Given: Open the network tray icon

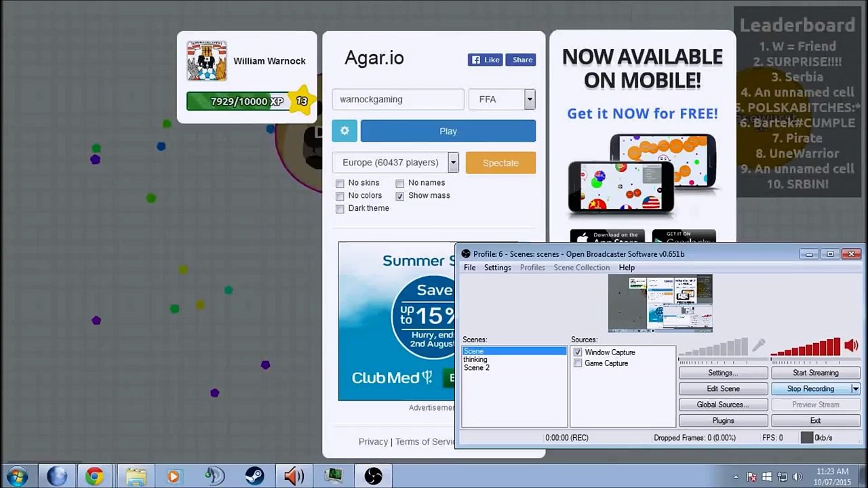Looking at the screenshot, I should (782, 476).
